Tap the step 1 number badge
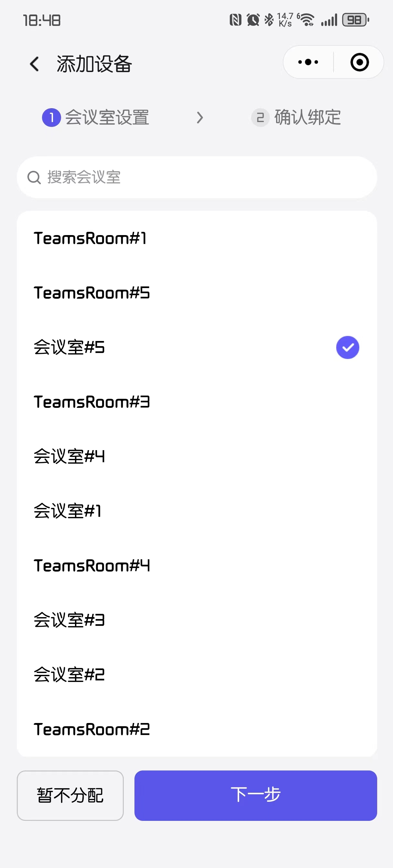The height and width of the screenshot is (868, 393). (51, 118)
